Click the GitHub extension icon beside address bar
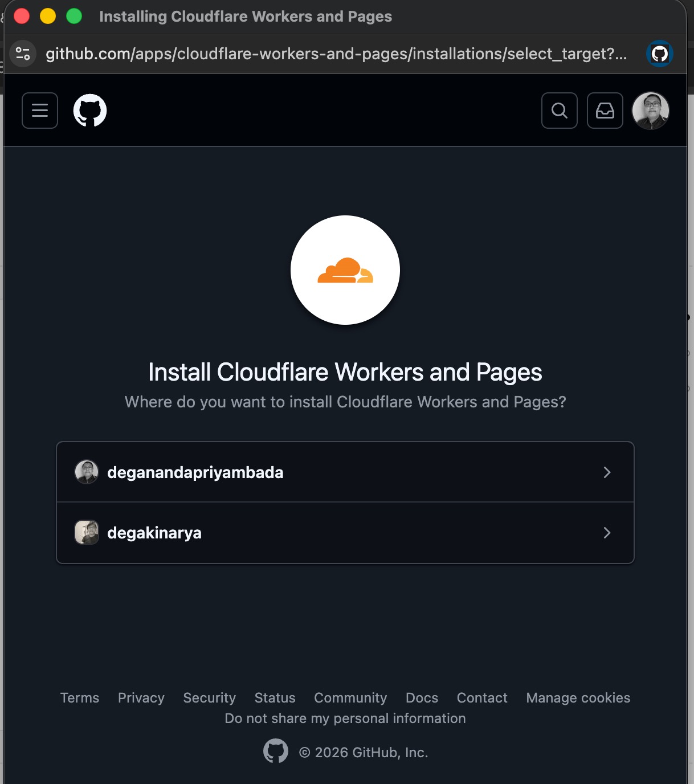The image size is (694, 784). (x=660, y=54)
